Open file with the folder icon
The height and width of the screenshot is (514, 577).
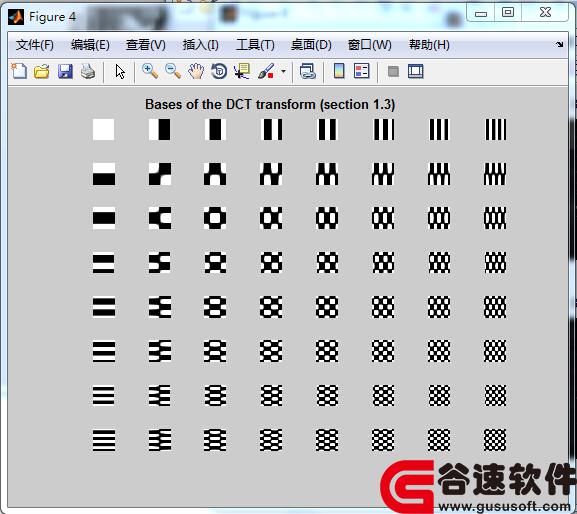(x=42, y=71)
